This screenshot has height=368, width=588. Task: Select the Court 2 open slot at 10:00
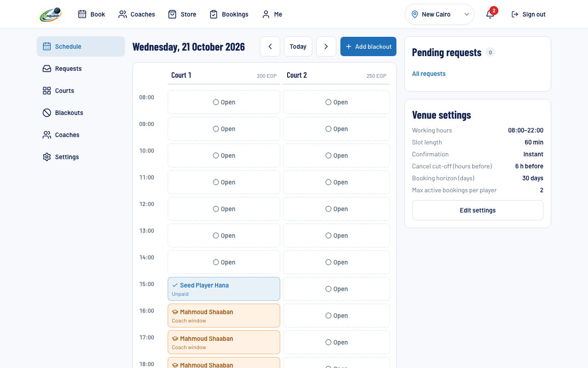(x=336, y=155)
